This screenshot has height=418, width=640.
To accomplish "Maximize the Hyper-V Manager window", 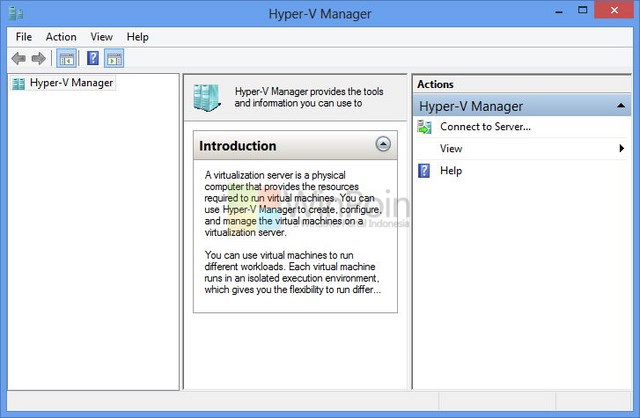I will (582, 10).
